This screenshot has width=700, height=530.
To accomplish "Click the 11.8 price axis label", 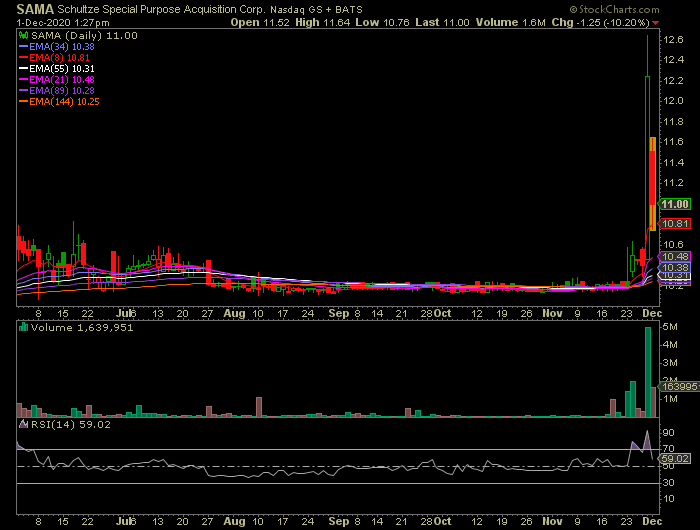I will click(x=673, y=121).
